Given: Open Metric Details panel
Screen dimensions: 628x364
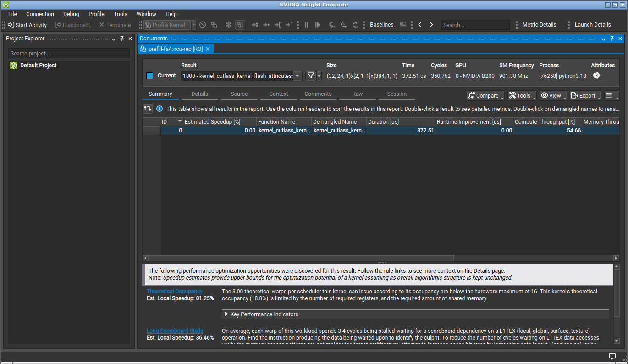Looking at the screenshot, I should 539,25.
